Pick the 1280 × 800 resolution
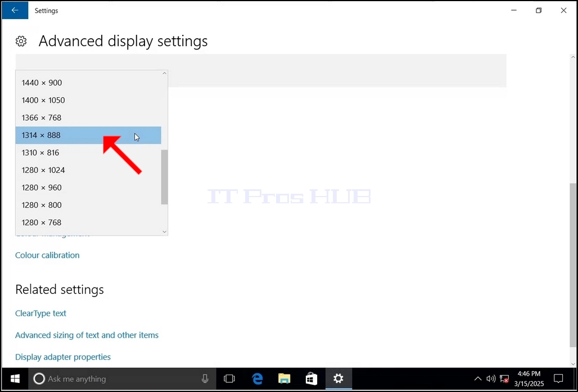This screenshot has height=392, width=578. pyautogui.click(x=88, y=205)
